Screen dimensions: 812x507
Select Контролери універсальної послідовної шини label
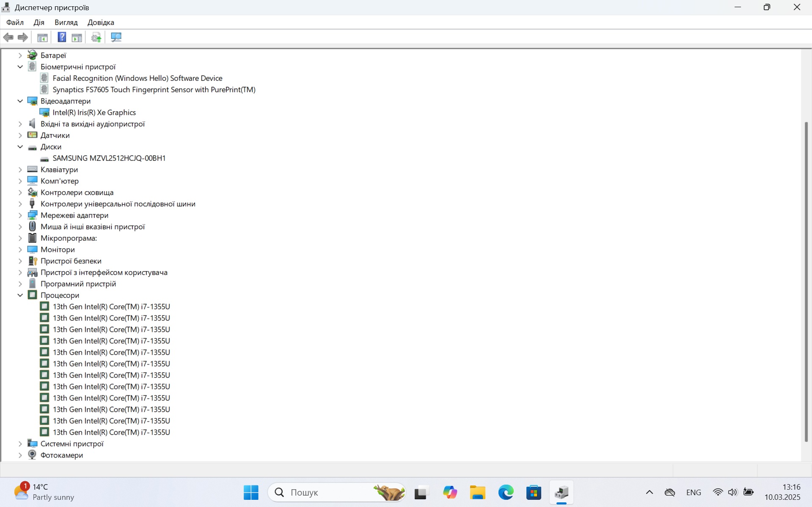(x=118, y=203)
